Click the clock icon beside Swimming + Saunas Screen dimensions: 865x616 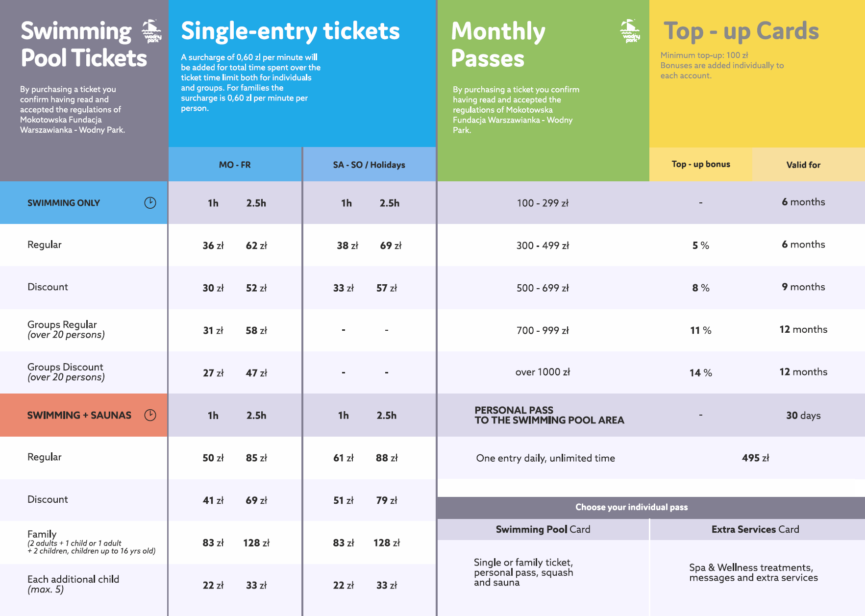click(150, 415)
